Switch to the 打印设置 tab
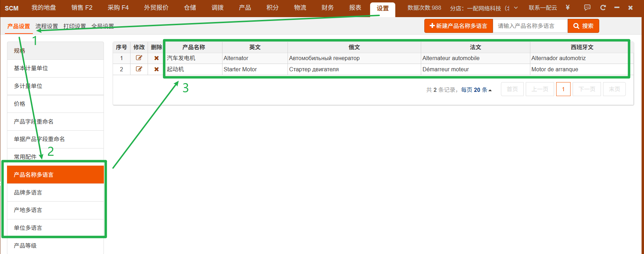Screen dimensions: 644x254 point(75,26)
